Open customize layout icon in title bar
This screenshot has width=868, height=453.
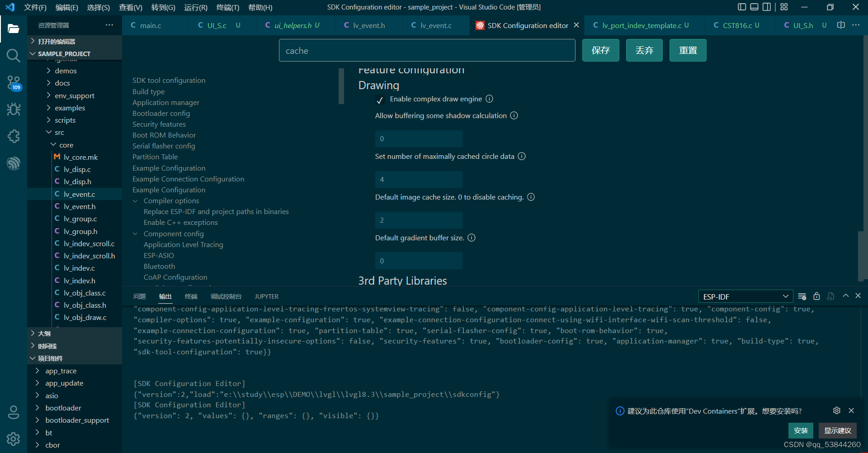784,7
